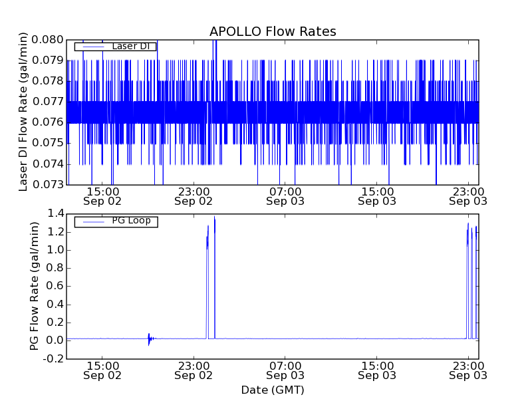Click '23:00 Sep 03' under the Laser DI plot
Viewport: 532px width, 399px height.
tap(468, 196)
